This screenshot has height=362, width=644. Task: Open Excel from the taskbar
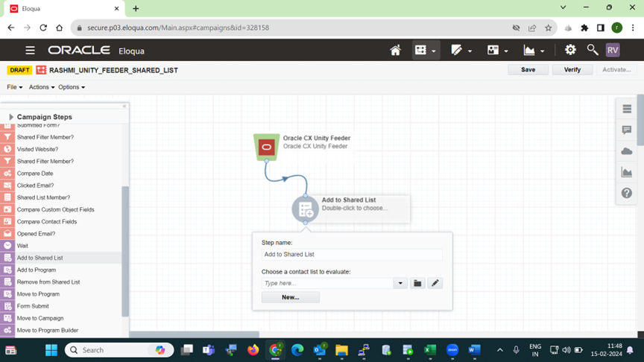point(430,350)
